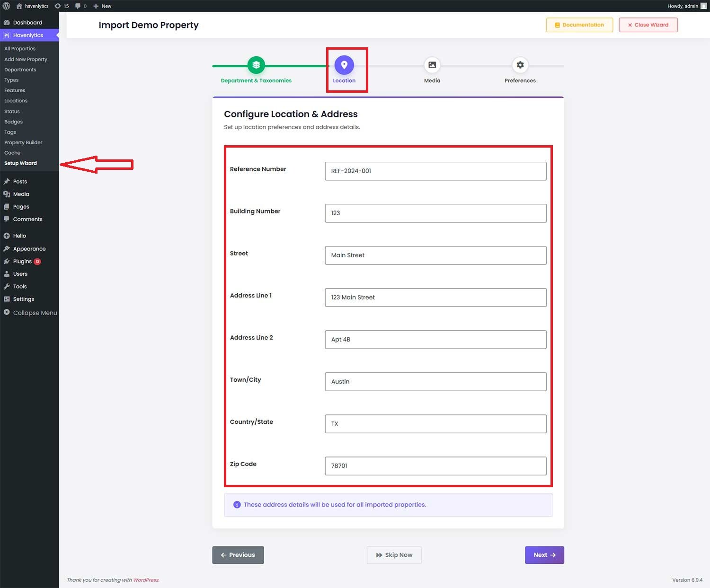Viewport: 710px width, 588px height.
Task: Select the Location pin step icon
Action: pyautogui.click(x=344, y=65)
